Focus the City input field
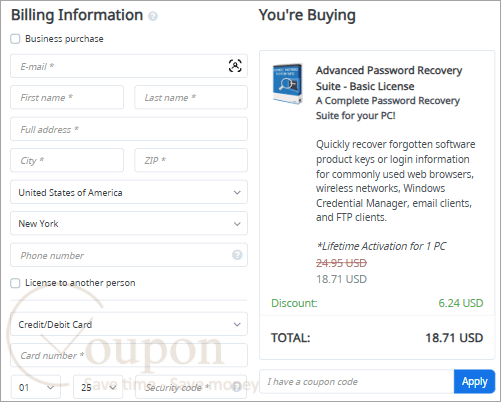The height and width of the screenshot is (402, 501). tap(67, 160)
